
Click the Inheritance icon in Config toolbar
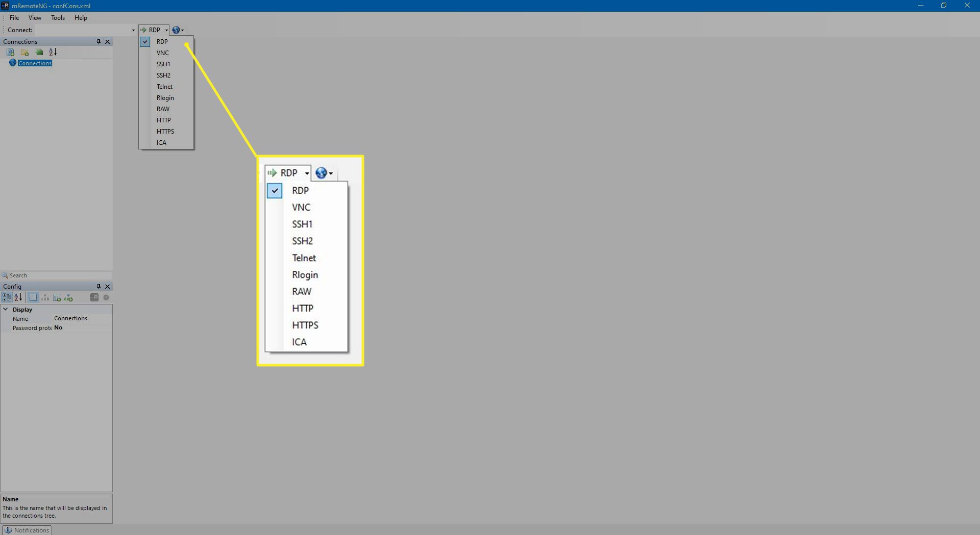coord(45,297)
